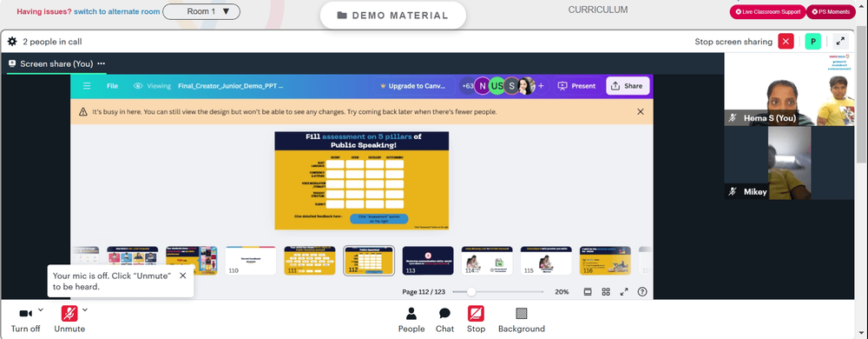Turn off the camera
This screenshot has height=339, width=868.
[25, 320]
